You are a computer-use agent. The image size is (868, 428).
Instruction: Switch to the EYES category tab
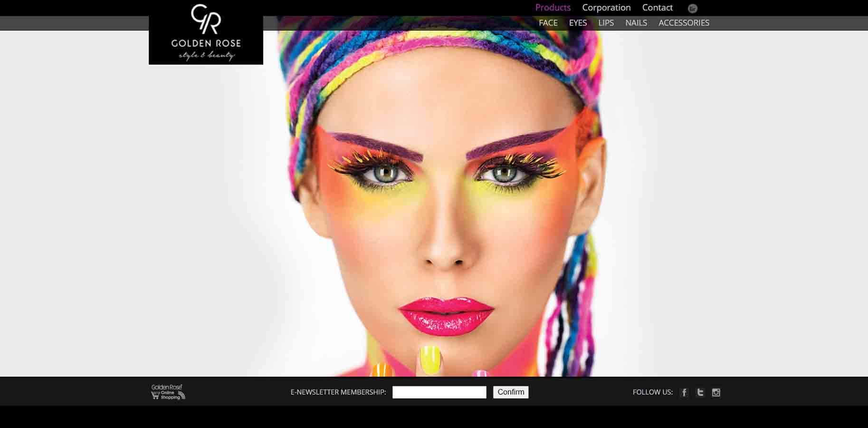coord(577,22)
